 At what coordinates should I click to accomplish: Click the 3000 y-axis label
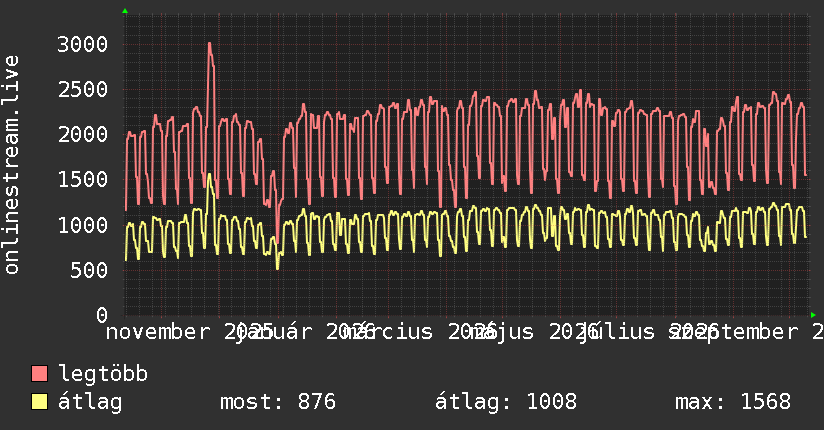[83, 44]
